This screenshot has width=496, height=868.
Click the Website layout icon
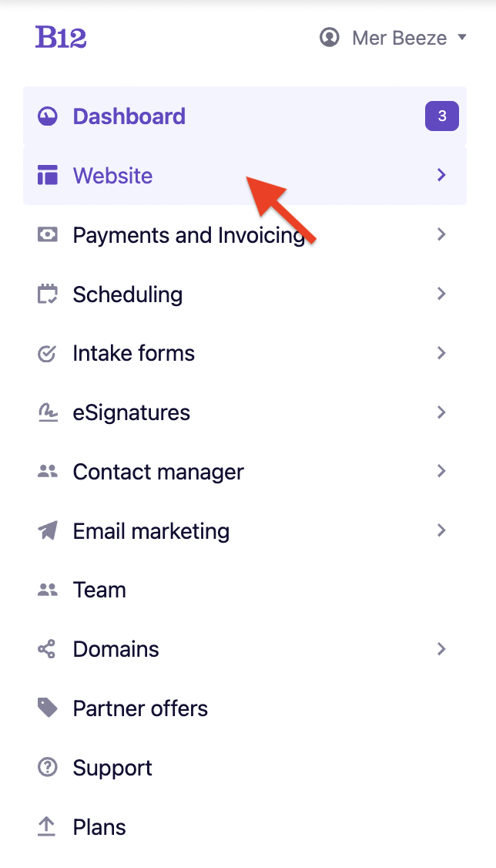[47, 175]
